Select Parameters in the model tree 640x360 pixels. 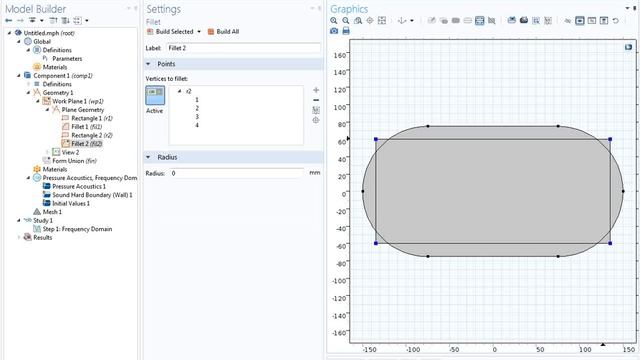point(67,59)
